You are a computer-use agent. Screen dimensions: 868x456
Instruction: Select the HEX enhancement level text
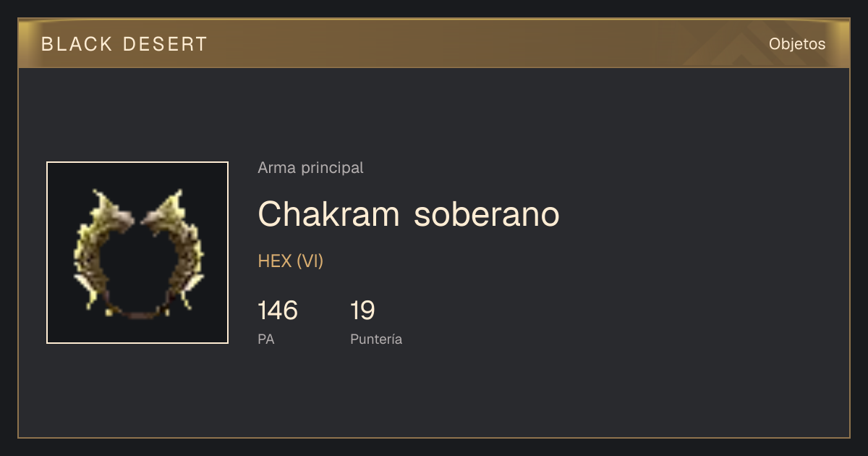pos(275,261)
